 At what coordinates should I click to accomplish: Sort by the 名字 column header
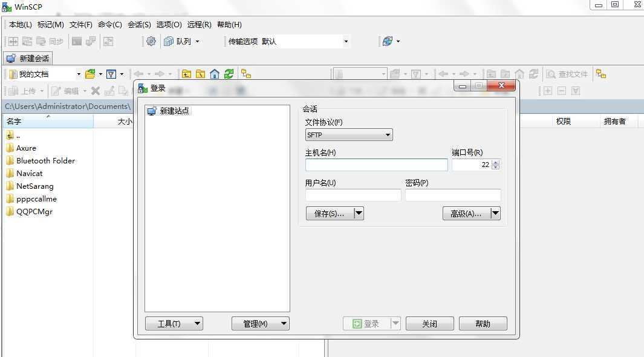pyautogui.click(x=48, y=121)
